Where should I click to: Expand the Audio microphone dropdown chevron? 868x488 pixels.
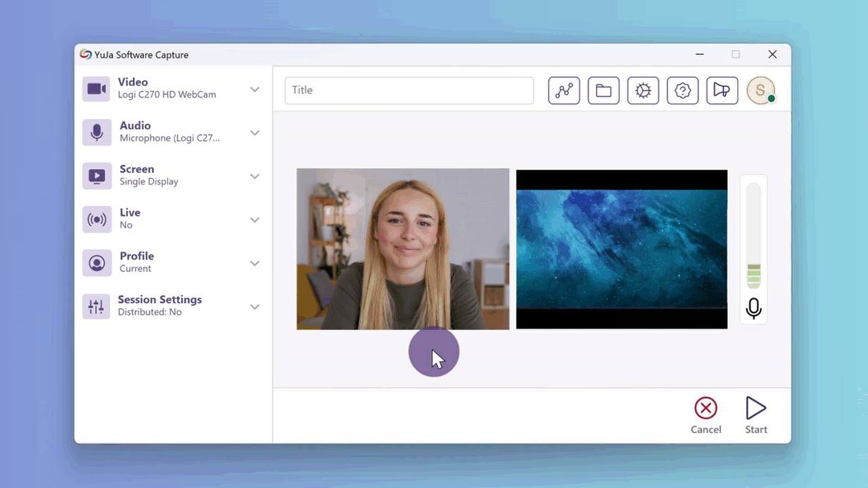click(x=255, y=133)
